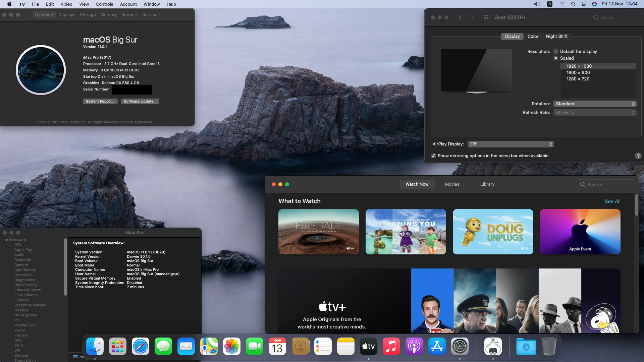
Task: Click Software Update button
Action: 140,101
